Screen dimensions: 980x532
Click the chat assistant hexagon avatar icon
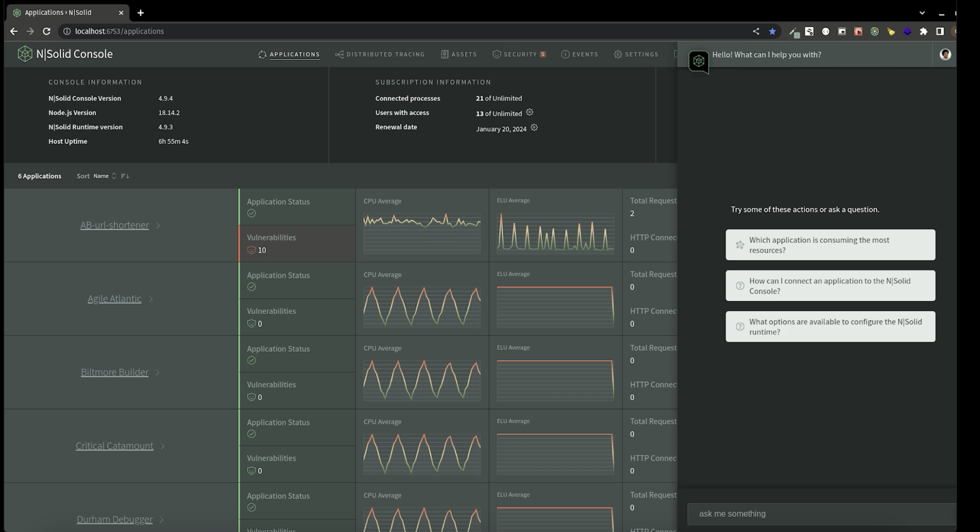click(698, 61)
